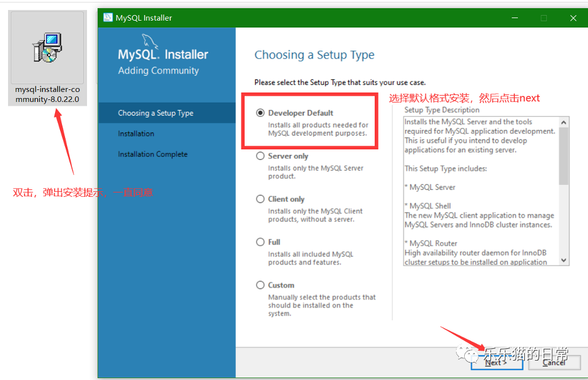
Task: Click the 'Setup Type Description' label
Action: [442, 110]
